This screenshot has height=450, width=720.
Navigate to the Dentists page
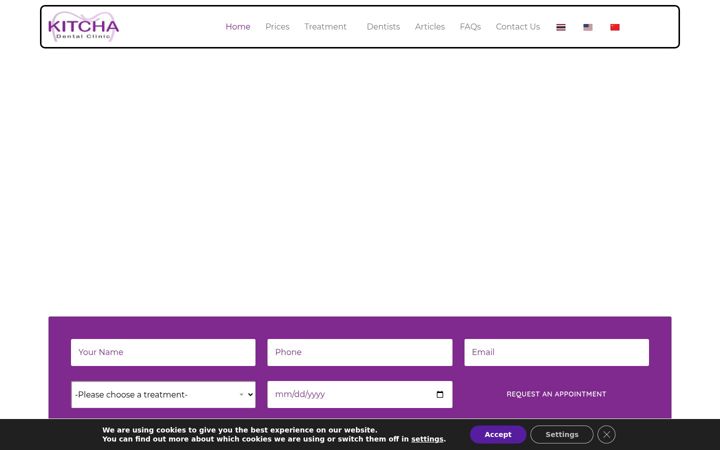(383, 27)
